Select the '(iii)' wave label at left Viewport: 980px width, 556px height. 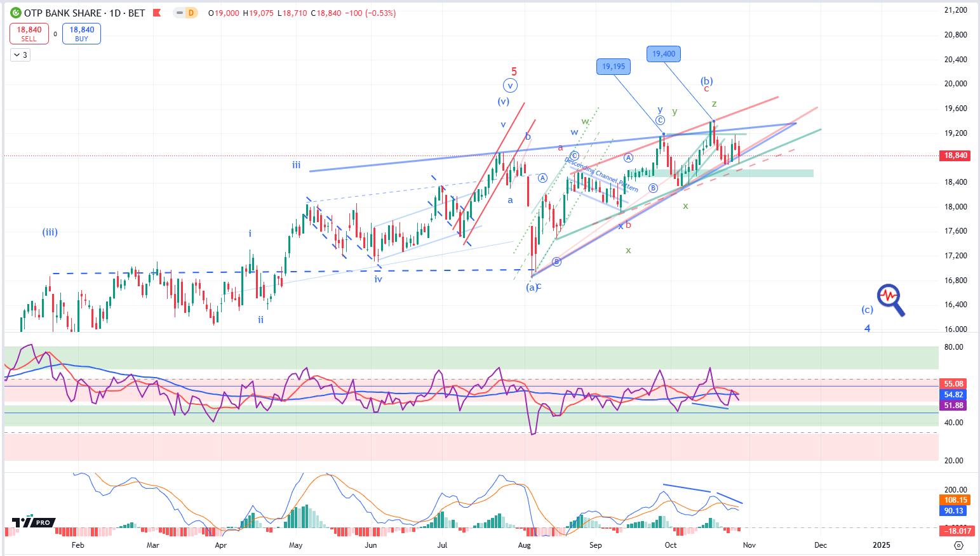[50, 232]
